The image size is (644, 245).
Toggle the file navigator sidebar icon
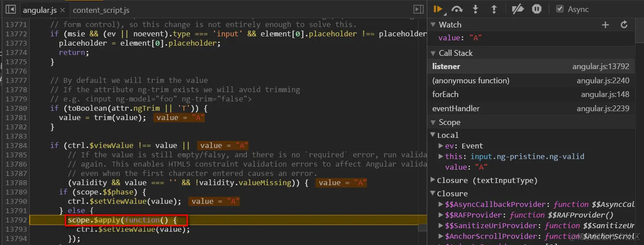[11, 9]
